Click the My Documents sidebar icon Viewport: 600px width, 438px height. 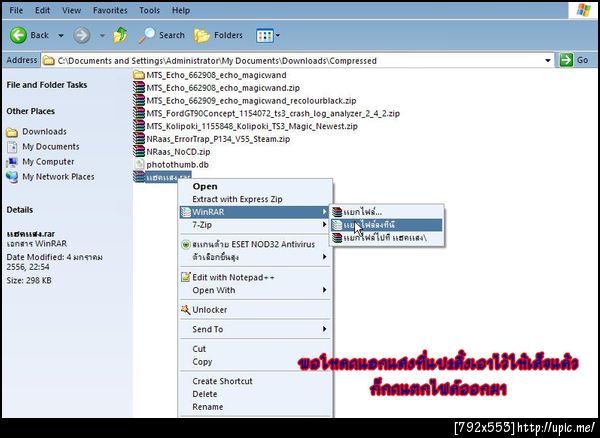coord(12,147)
